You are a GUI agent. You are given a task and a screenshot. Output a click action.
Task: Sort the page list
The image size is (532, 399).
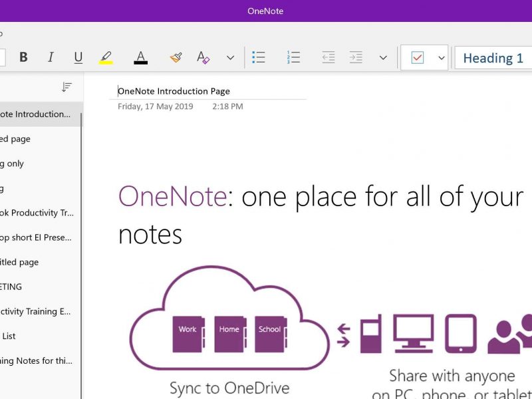click(67, 87)
